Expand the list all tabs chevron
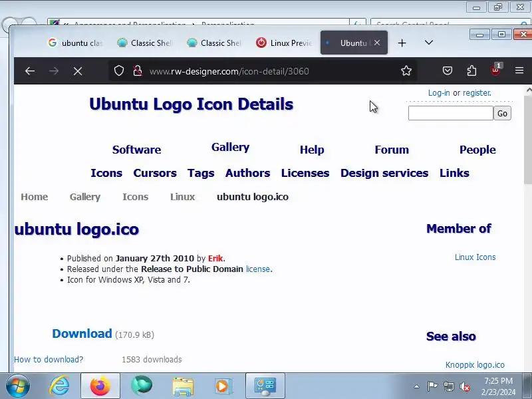532x399 pixels. (429, 43)
